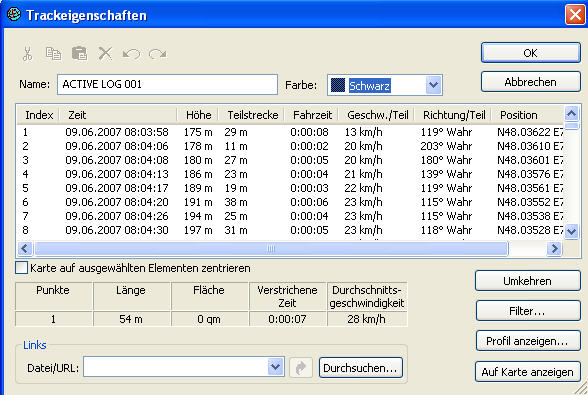Click the Redo arrow icon
The image size is (588, 395).
pyautogui.click(x=158, y=54)
